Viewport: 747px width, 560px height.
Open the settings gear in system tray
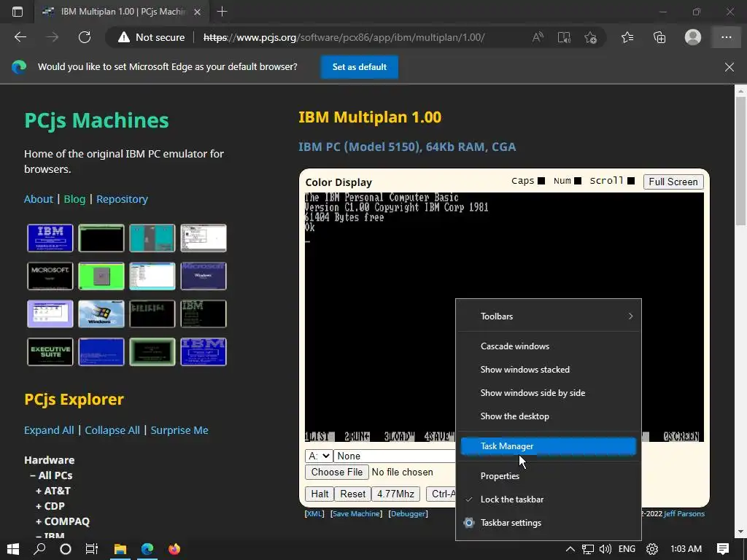click(651, 549)
